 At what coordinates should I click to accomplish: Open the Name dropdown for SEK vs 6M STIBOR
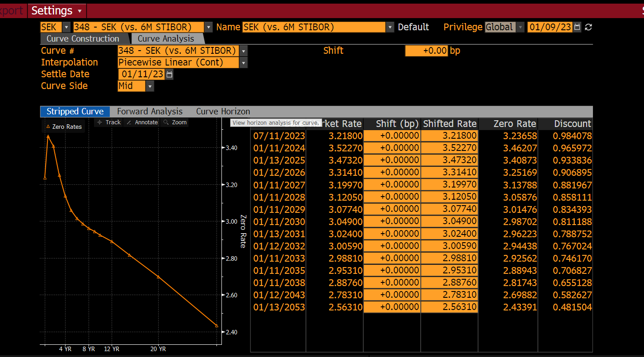point(390,27)
